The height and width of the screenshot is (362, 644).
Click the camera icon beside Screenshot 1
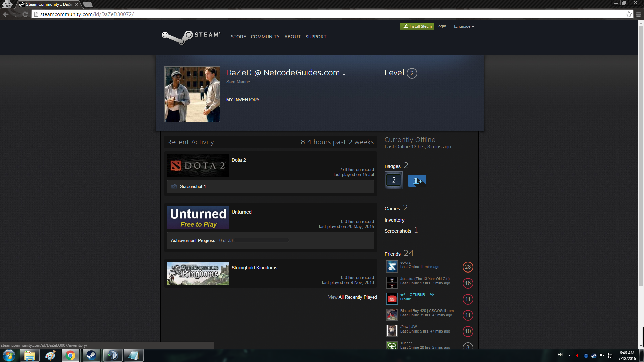pos(174,187)
